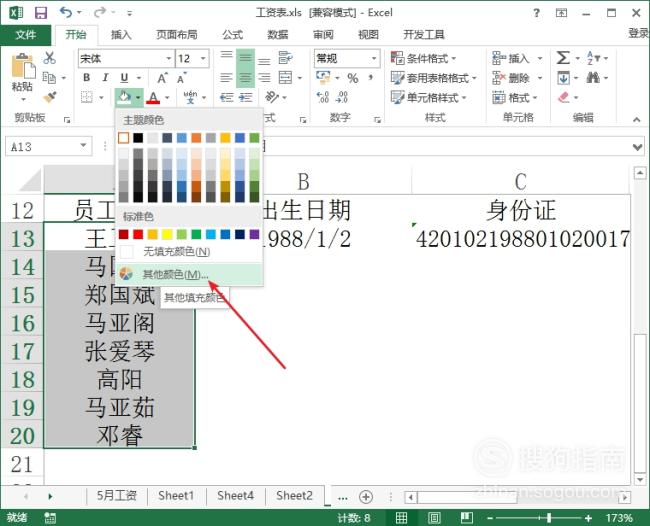Click the AutoSum sigma icon
650x526 pixels.
[x=563, y=58]
